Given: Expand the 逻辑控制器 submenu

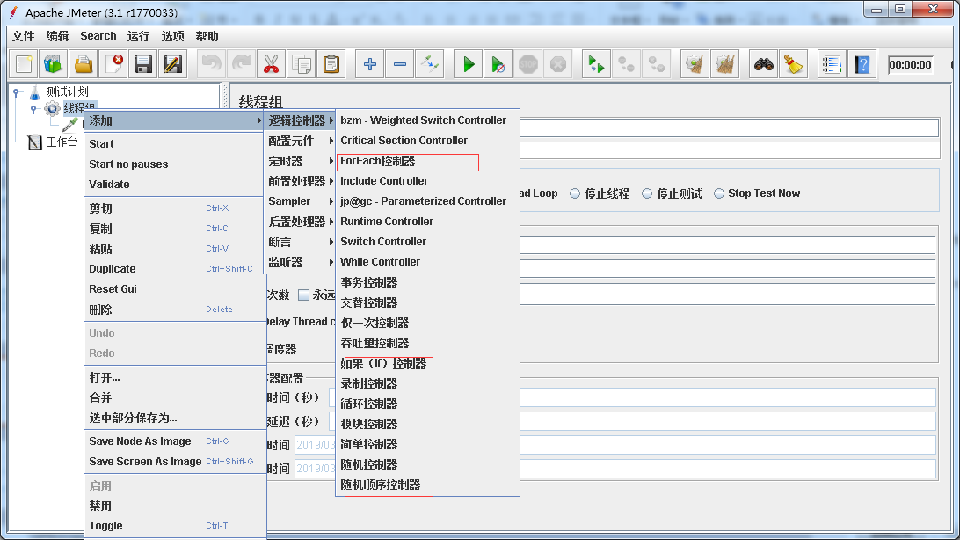Looking at the screenshot, I should [x=300, y=121].
